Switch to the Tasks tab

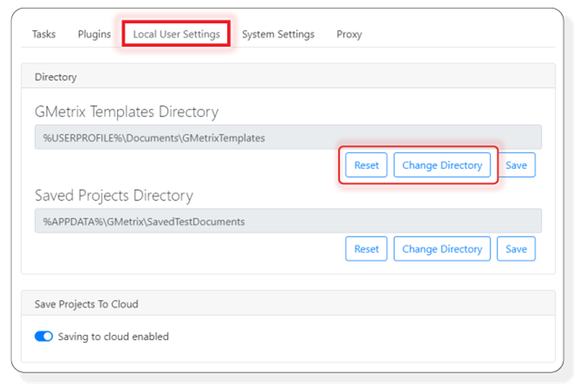(43, 35)
